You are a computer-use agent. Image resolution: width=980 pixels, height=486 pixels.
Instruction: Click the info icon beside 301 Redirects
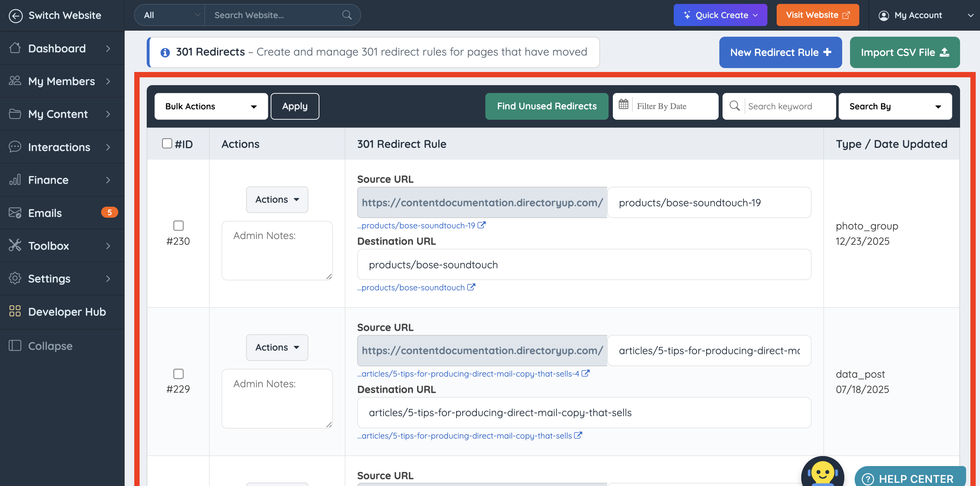point(165,52)
